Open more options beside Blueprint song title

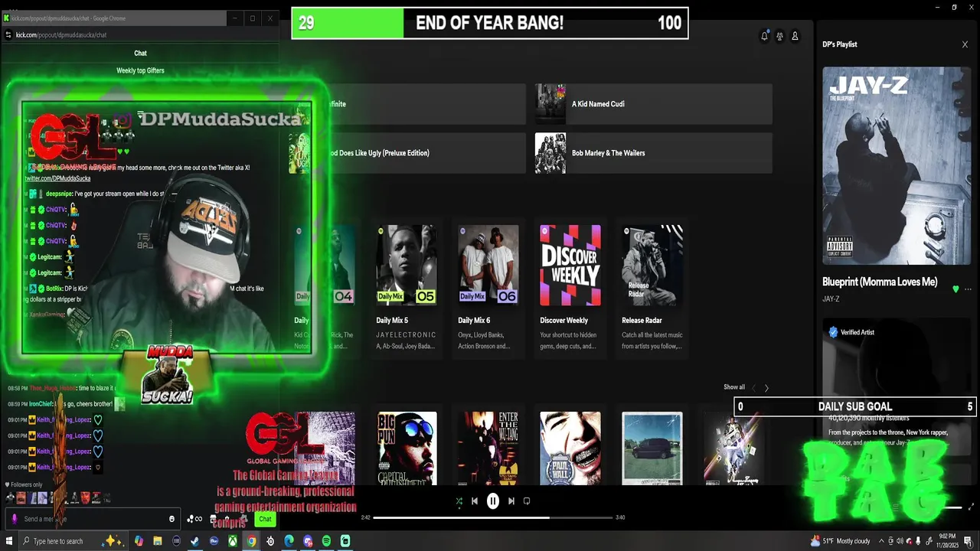point(968,289)
